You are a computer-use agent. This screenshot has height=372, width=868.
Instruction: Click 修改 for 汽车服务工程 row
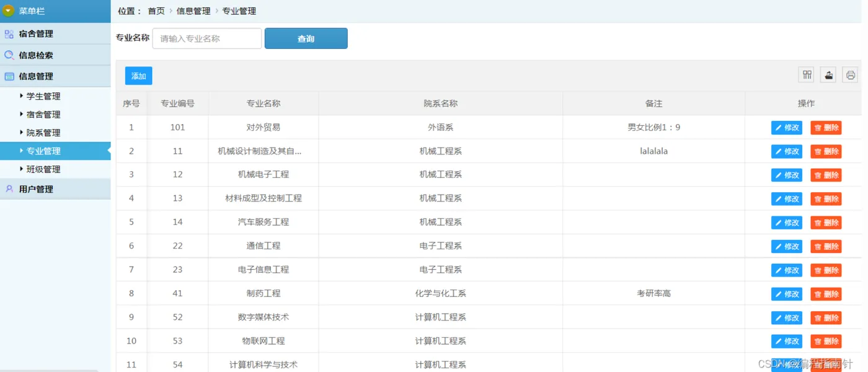(x=787, y=223)
